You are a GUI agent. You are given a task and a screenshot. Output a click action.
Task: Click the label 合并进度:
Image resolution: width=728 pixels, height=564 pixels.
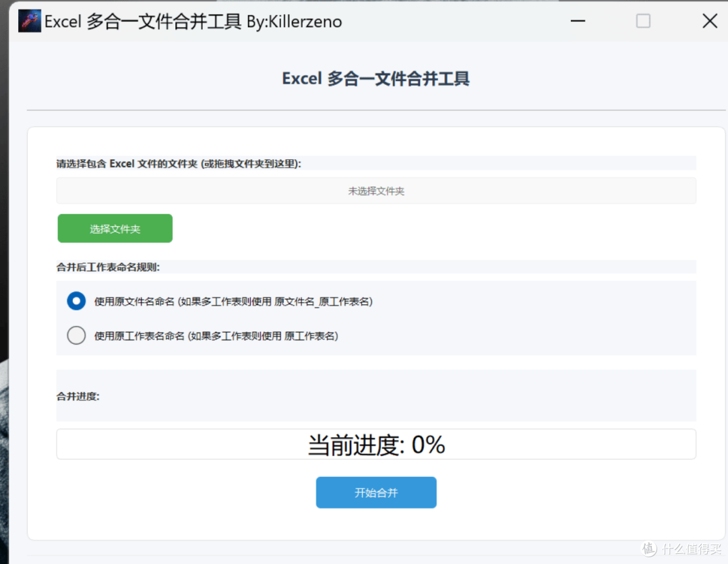click(x=78, y=396)
